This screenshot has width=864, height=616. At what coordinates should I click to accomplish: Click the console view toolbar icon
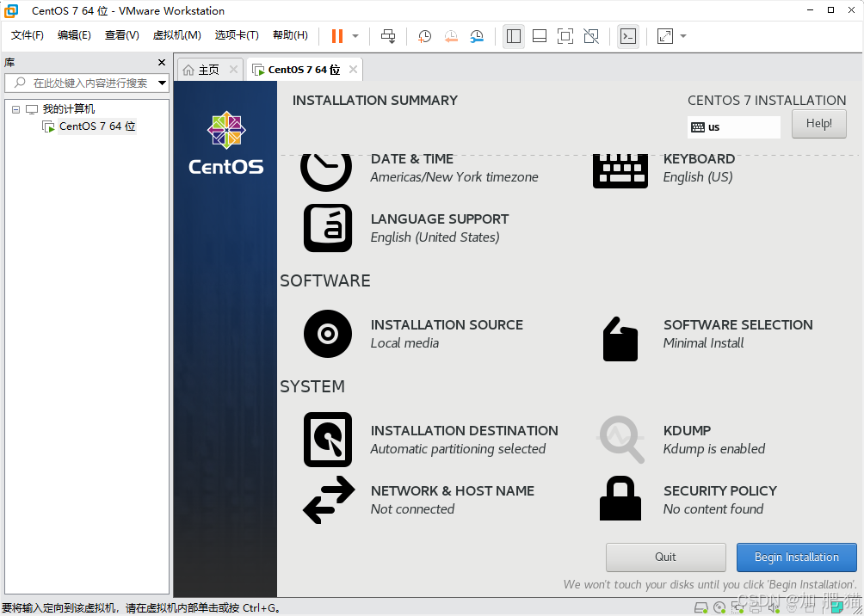tap(628, 36)
